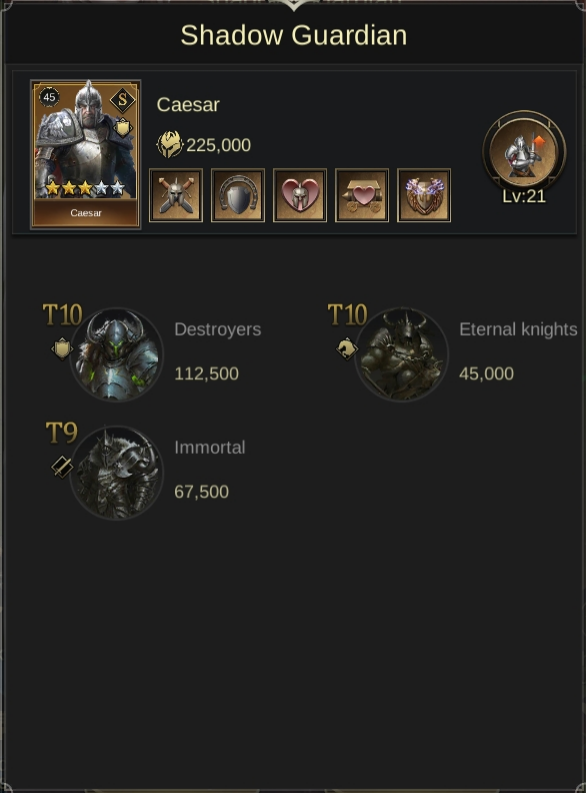Viewport: 586px width, 793px height.
Task: Click the S rank badge on Caesar
Action: 122,101
